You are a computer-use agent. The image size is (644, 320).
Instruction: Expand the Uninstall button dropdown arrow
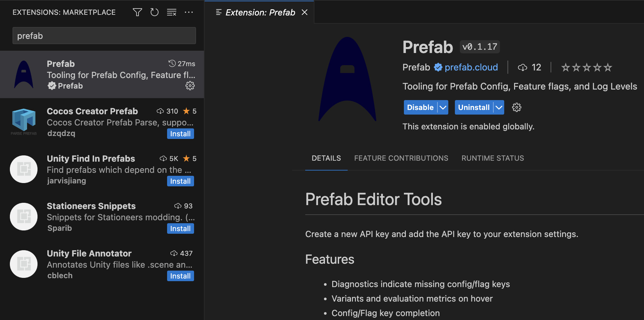[499, 107]
